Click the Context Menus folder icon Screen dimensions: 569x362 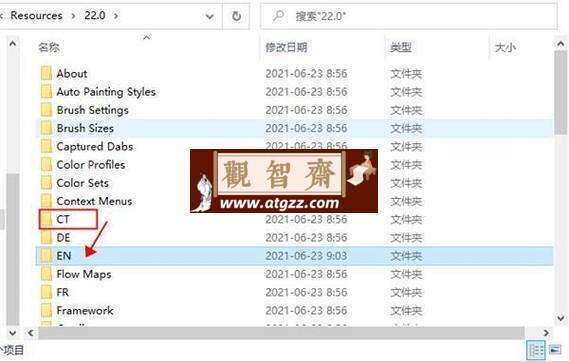click(x=46, y=201)
